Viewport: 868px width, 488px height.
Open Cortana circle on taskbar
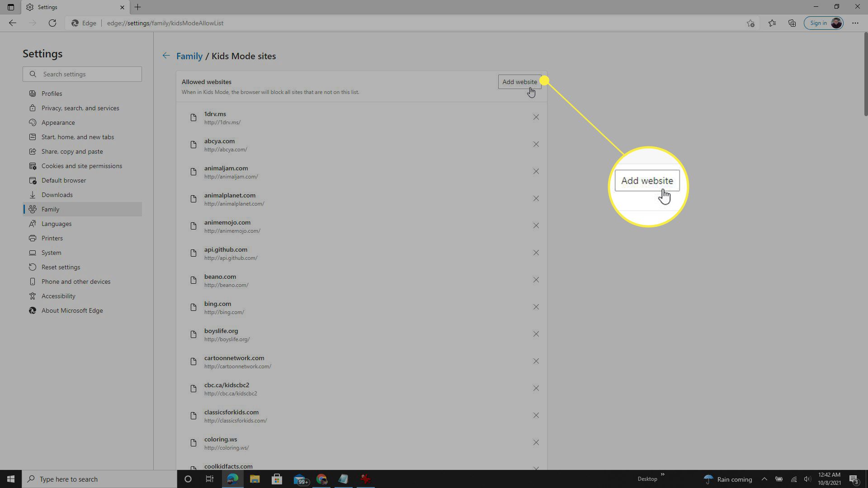(x=188, y=479)
